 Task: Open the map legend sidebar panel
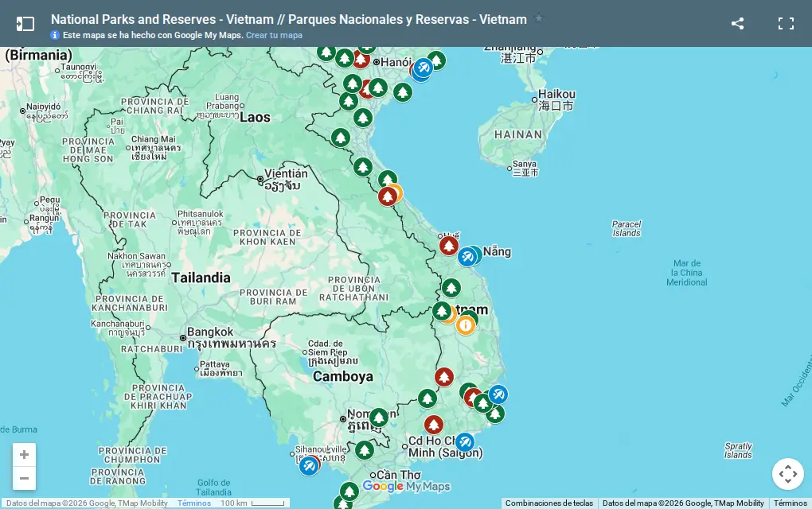(25, 24)
